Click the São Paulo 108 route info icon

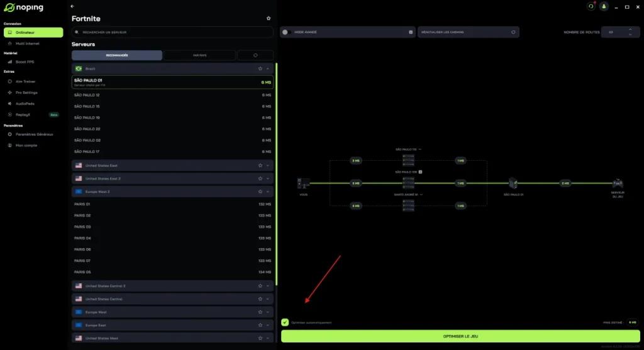coord(420,172)
